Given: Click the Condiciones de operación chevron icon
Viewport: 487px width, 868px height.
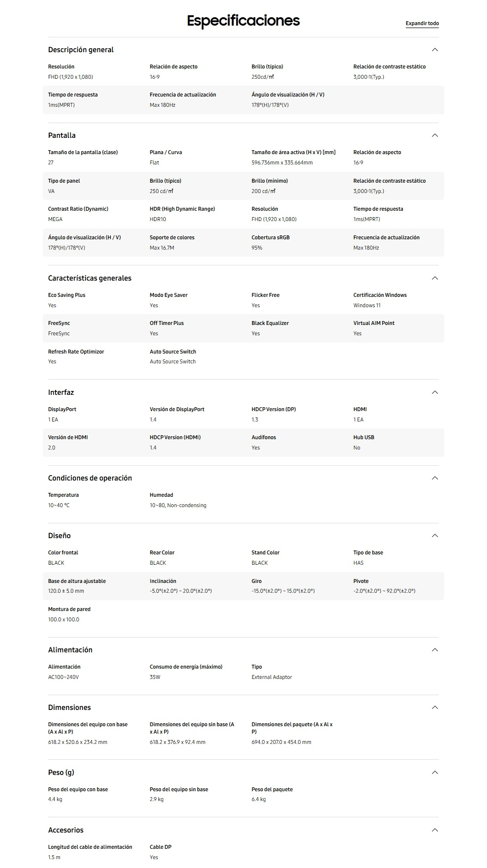Looking at the screenshot, I should [434, 478].
